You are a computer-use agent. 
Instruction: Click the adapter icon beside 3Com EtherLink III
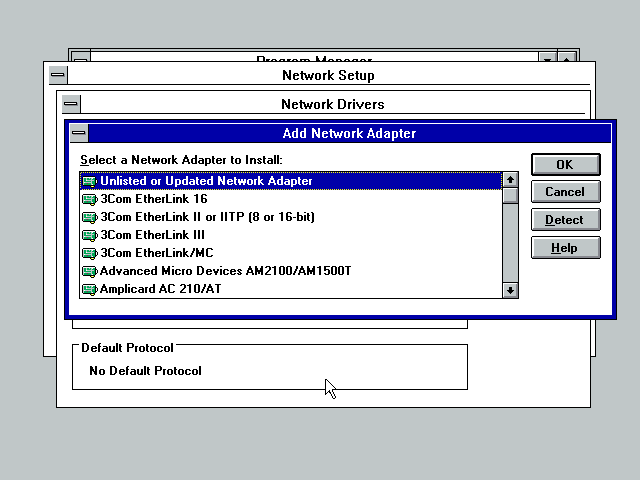[x=89, y=235]
